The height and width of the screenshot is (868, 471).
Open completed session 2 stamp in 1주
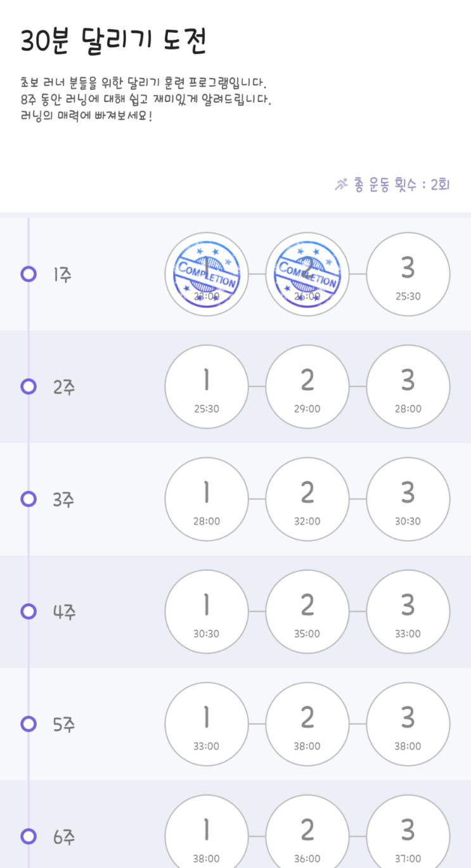pos(307,274)
